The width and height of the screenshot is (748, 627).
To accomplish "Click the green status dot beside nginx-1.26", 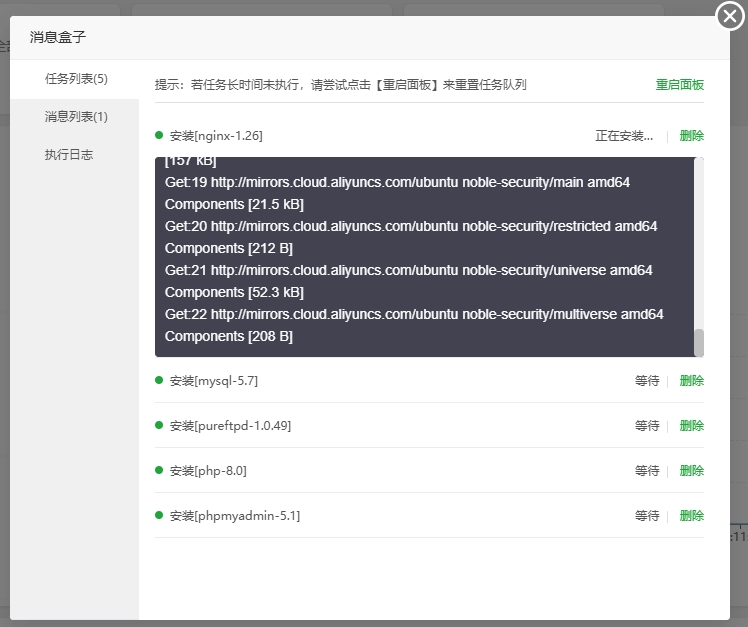I will (x=159, y=135).
